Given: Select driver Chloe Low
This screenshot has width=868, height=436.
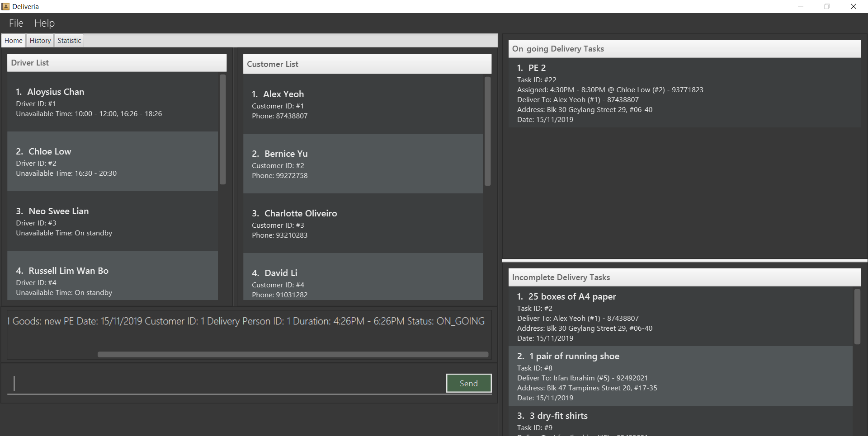Looking at the screenshot, I should tap(113, 161).
